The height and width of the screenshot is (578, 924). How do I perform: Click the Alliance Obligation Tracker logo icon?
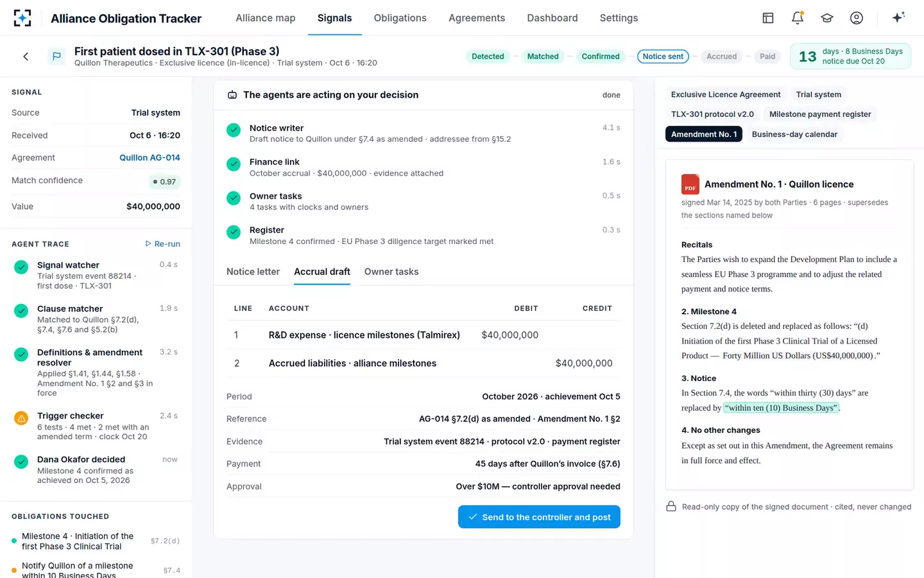[22, 18]
